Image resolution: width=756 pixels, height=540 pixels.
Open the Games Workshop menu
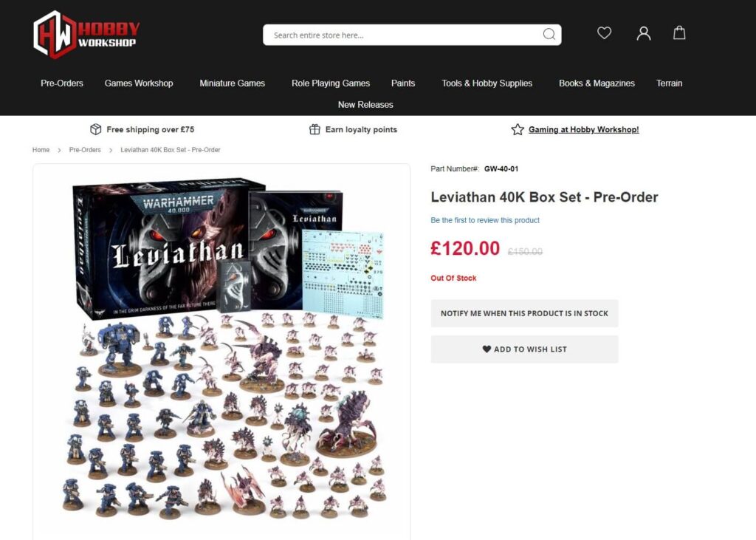[x=139, y=83]
